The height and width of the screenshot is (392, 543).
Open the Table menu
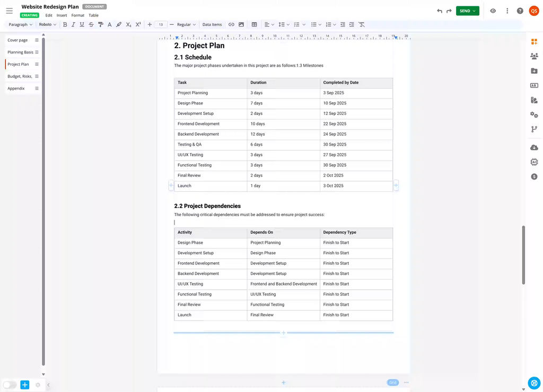click(x=93, y=15)
